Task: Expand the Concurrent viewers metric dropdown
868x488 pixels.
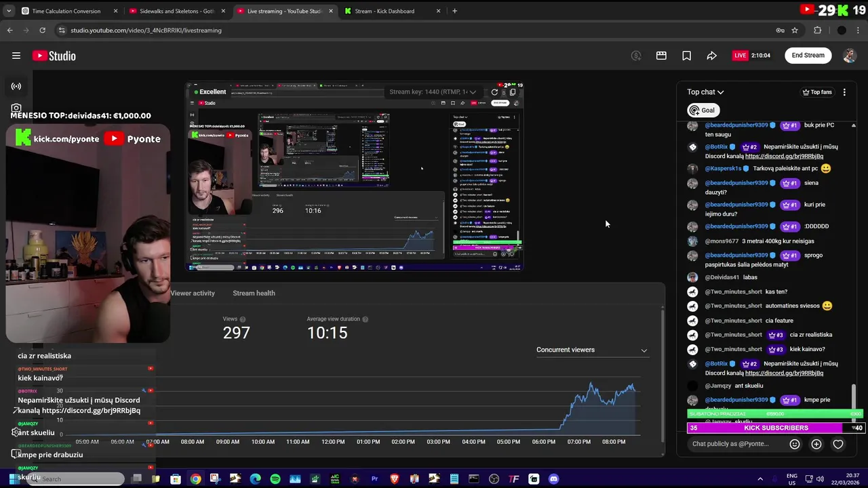Action: tap(592, 350)
